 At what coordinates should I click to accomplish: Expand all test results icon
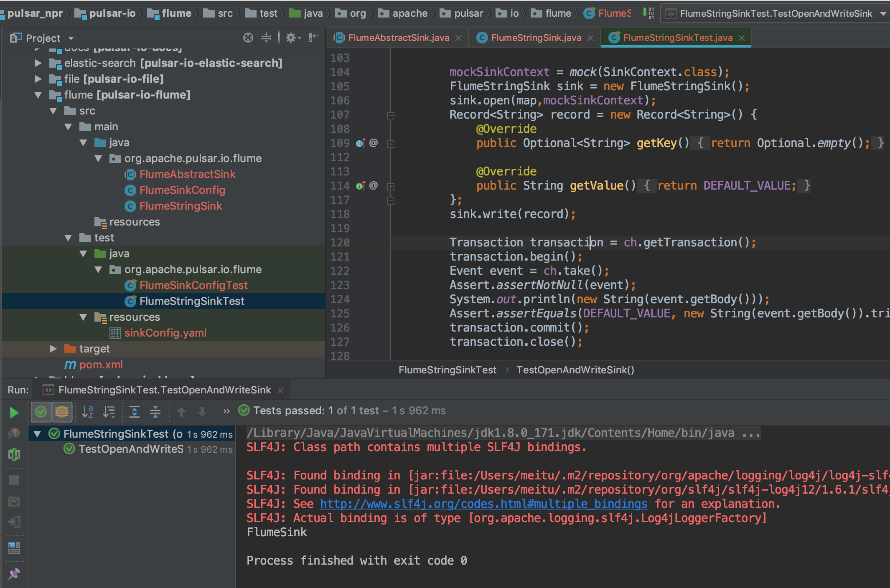(135, 412)
